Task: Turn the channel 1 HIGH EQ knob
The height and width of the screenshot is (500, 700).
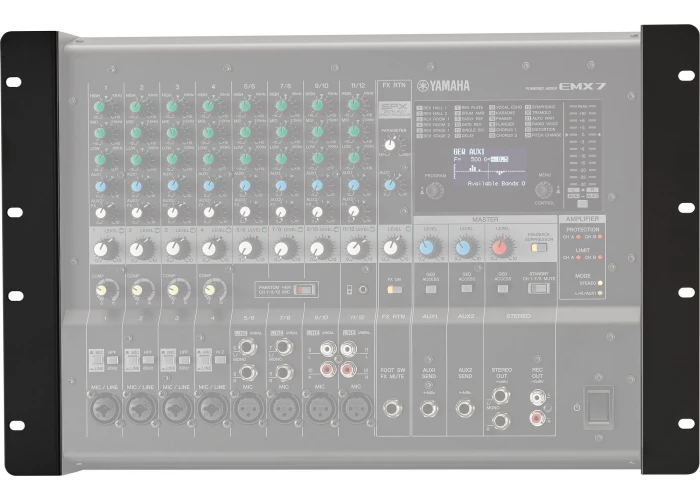Action: [x=100, y=107]
